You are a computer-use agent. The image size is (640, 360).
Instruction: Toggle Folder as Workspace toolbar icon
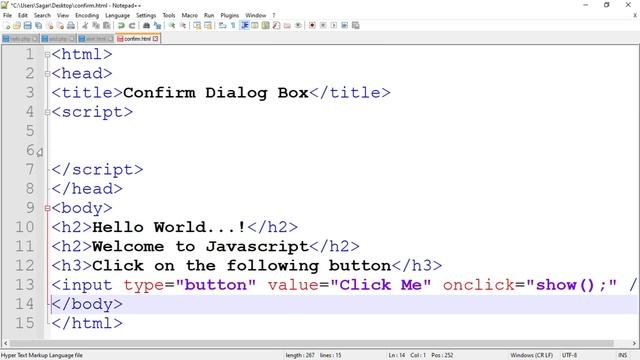pos(287,25)
